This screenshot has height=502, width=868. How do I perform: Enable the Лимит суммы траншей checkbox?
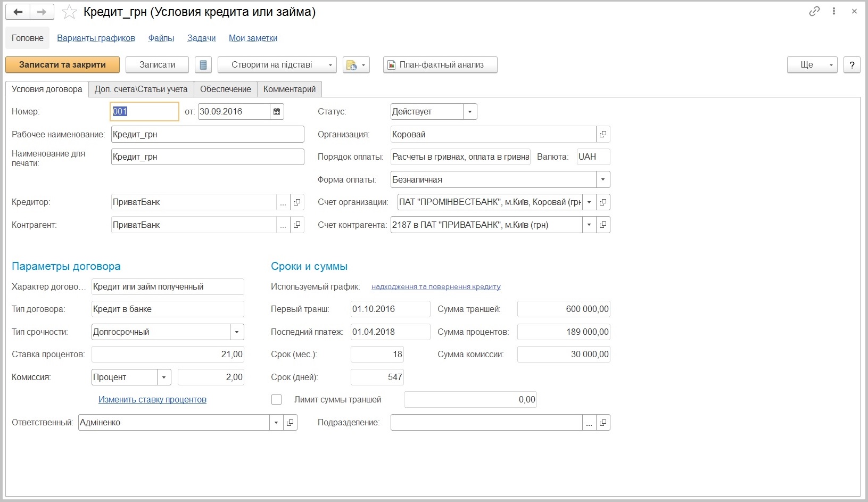coord(276,400)
